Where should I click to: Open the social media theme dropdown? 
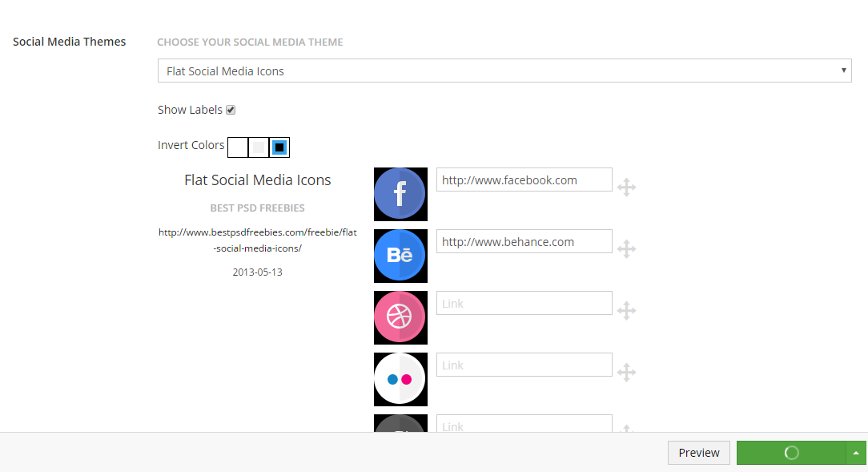tap(504, 71)
